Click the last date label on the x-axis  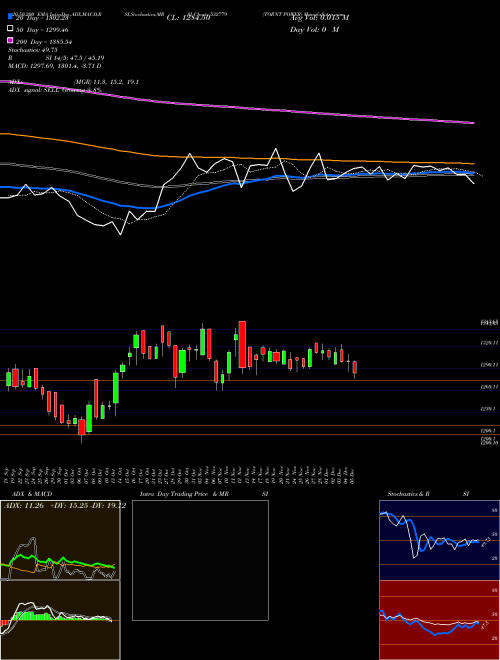point(351,475)
